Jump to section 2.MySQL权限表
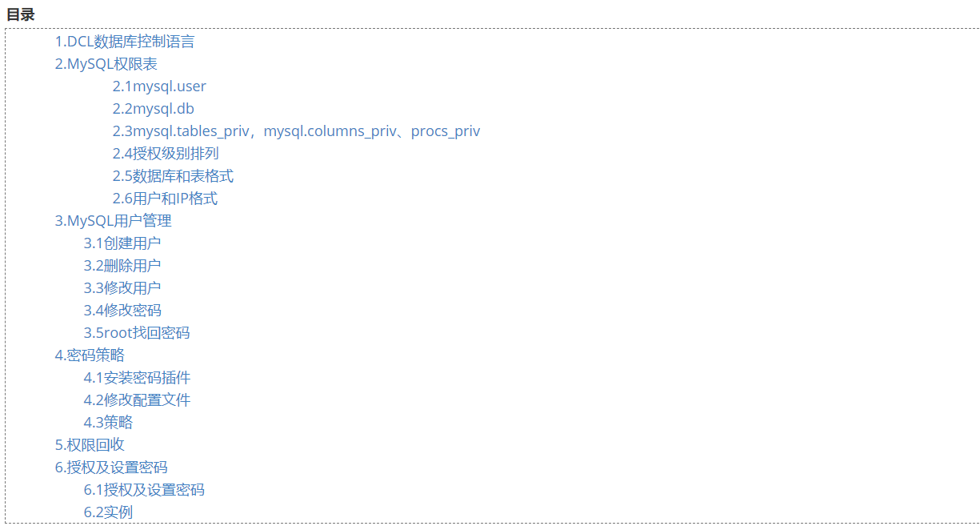This screenshot has height=530, width=980. pos(106,64)
